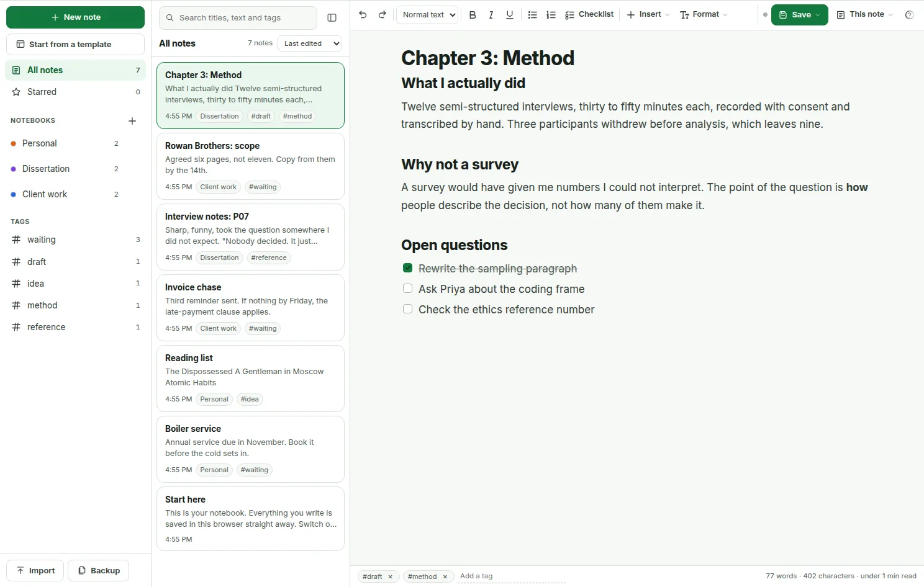Click the Import button
Screen dimensions: 924x587
pyautogui.click(x=35, y=571)
